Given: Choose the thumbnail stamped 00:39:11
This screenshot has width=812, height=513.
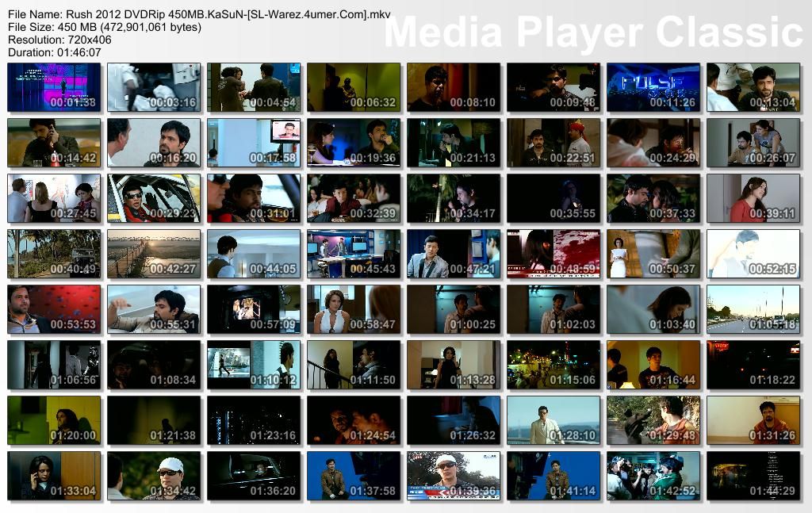Looking at the screenshot, I should click(x=753, y=198).
